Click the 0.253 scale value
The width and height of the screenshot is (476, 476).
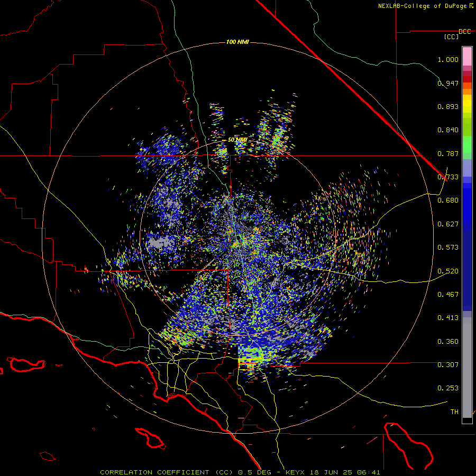(x=448, y=388)
